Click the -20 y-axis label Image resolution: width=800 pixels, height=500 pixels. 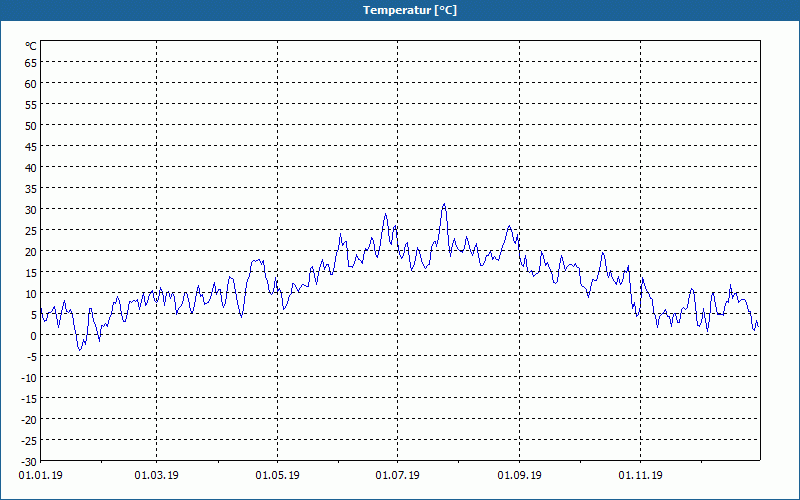pyautogui.click(x=29, y=419)
